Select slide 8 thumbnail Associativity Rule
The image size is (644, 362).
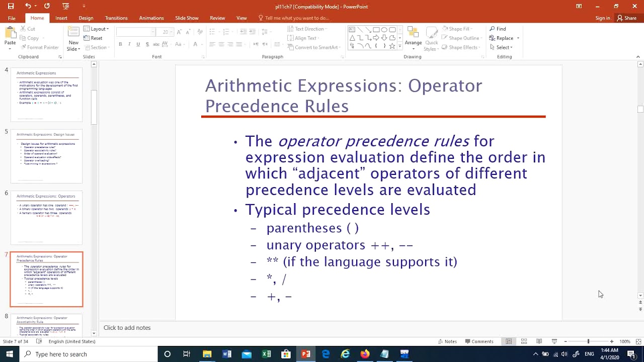46,325
